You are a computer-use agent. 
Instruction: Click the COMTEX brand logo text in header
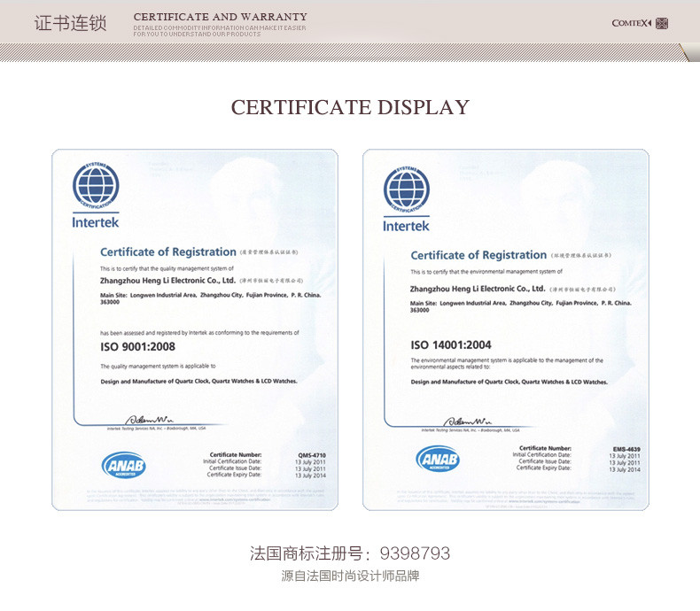631,23
